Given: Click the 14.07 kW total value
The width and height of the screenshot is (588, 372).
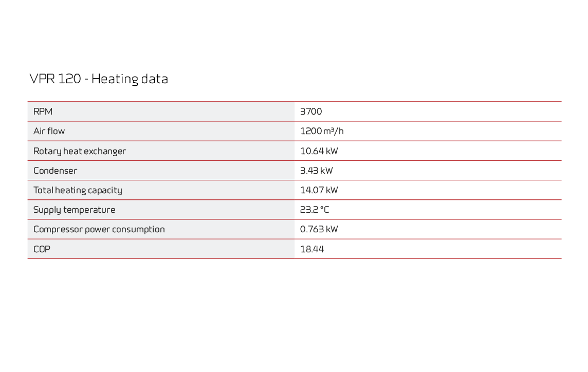Looking at the screenshot, I should (319, 190).
